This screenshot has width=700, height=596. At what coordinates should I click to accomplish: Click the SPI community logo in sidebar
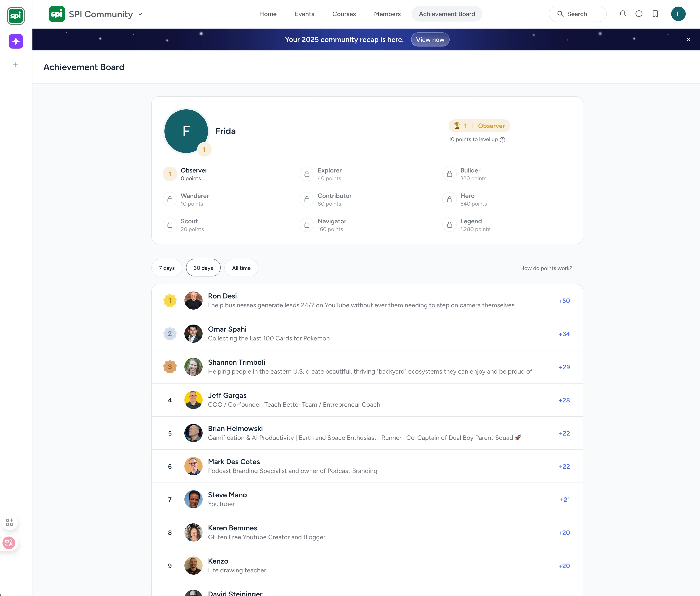pos(16,16)
